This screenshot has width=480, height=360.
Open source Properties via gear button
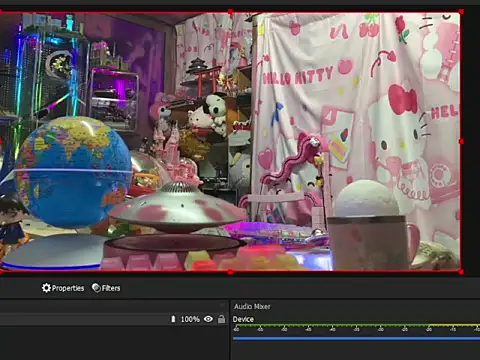tap(63, 288)
